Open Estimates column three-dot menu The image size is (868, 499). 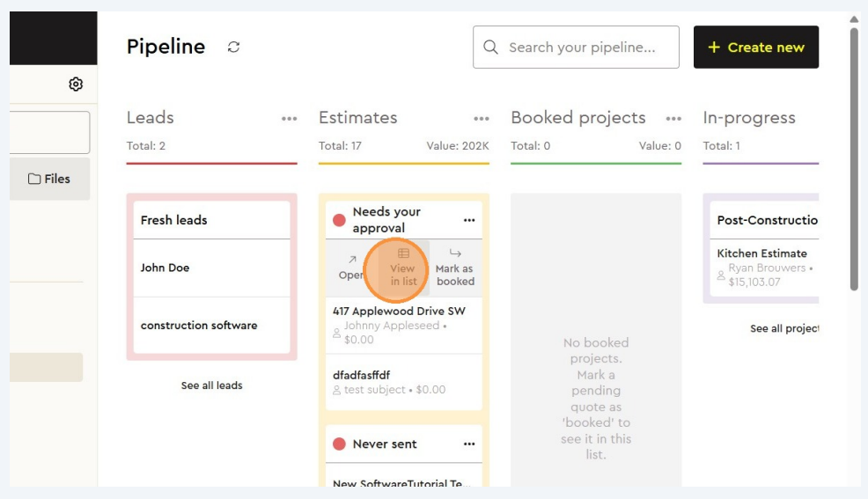(x=481, y=119)
